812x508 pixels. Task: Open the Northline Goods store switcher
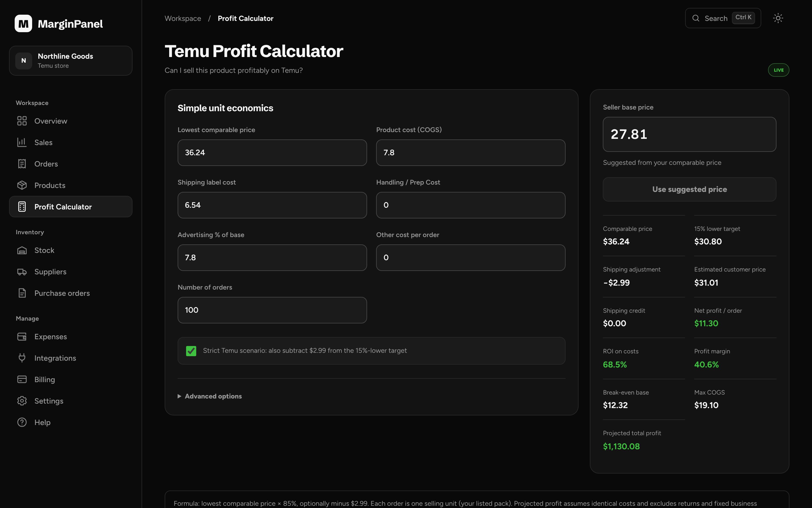pyautogui.click(x=71, y=61)
